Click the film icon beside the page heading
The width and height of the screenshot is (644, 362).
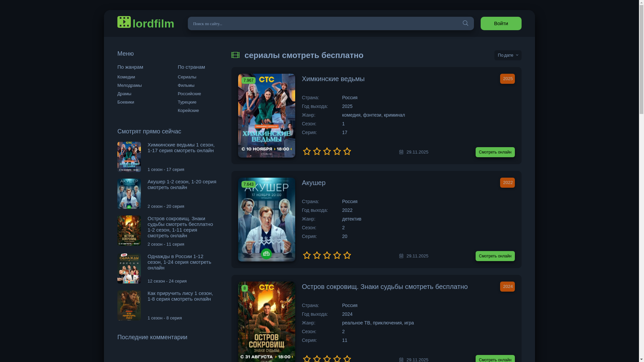tap(235, 55)
